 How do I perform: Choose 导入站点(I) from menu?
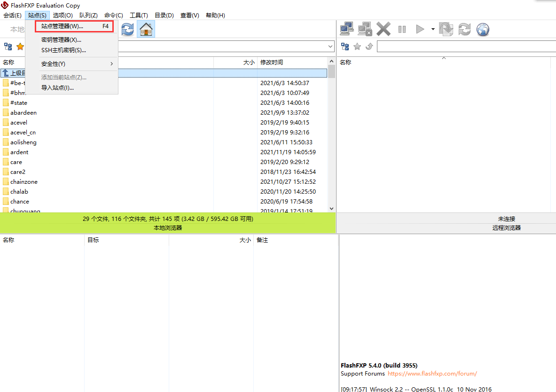tap(57, 88)
